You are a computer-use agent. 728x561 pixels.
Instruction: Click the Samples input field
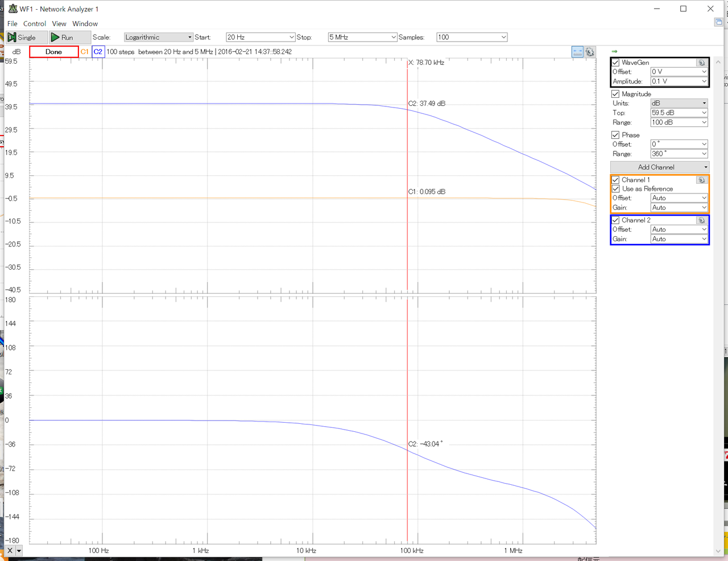point(468,38)
